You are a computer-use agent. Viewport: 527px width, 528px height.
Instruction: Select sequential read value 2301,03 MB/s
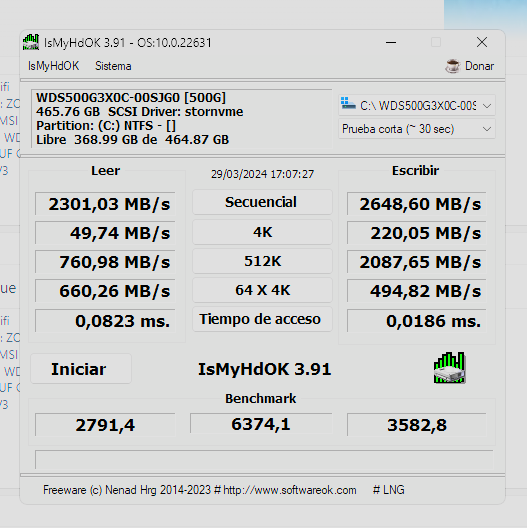click(x=105, y=204)
